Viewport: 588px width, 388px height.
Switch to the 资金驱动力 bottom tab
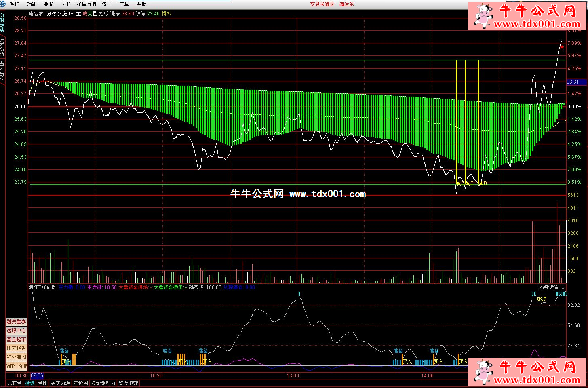pos(103,383)
